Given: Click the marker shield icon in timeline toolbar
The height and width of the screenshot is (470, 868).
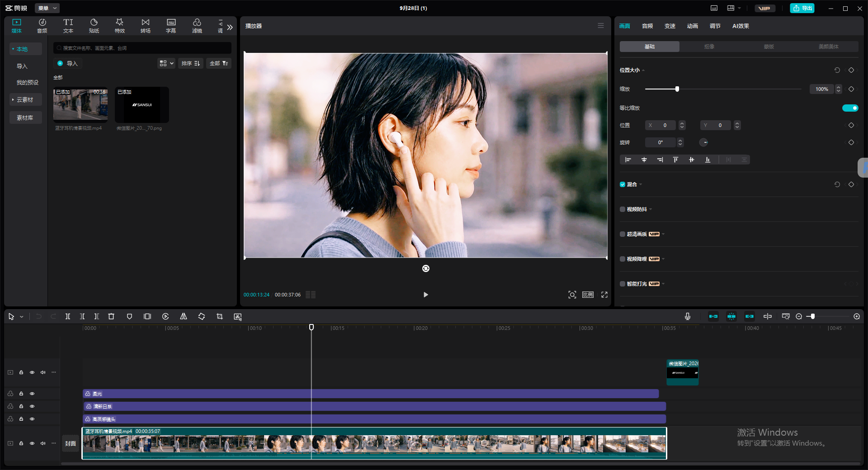Looking at the screenshot, I should pos(129,316).
